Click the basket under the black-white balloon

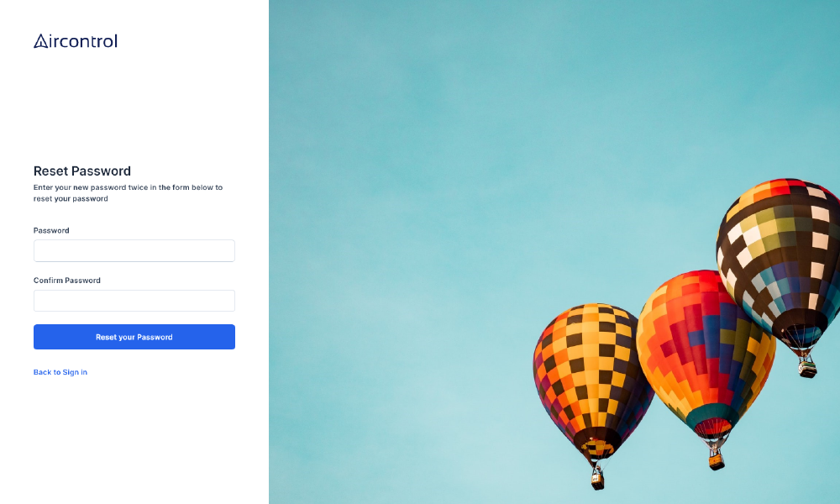pos(807,367)
